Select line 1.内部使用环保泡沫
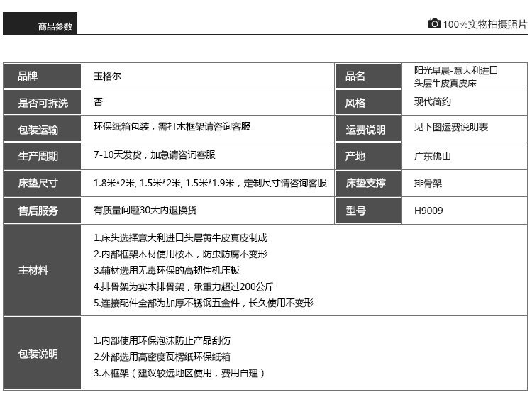532x414 pixels. coord(162,340)
